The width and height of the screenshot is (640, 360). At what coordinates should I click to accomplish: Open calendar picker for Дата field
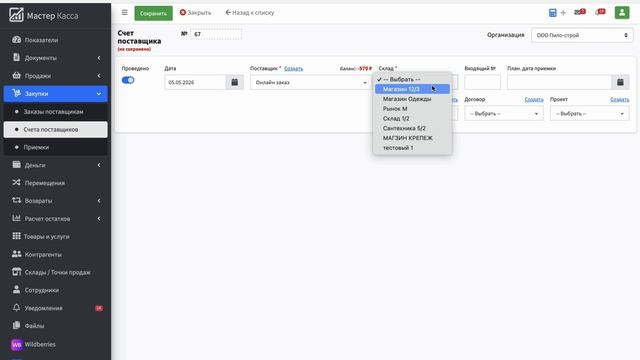coord(235,82)
